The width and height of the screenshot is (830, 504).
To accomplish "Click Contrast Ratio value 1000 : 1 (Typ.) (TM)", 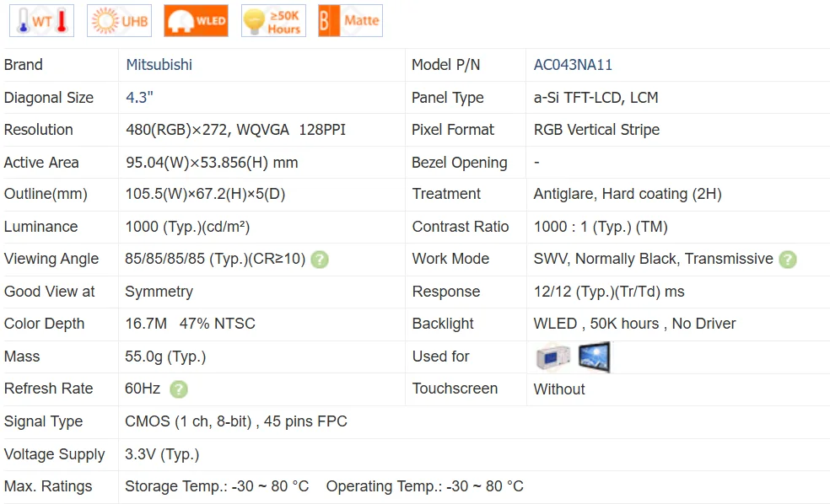I will [x=601, y=227].
